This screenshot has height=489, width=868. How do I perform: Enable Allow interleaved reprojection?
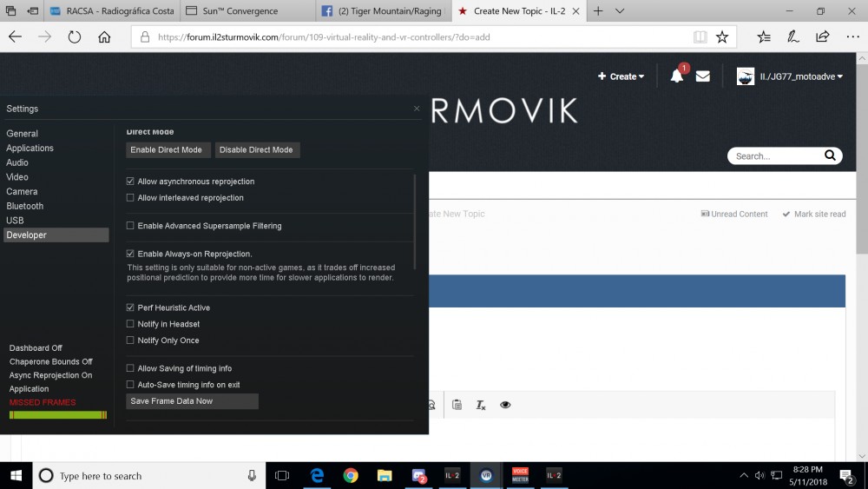pos(130,198)
